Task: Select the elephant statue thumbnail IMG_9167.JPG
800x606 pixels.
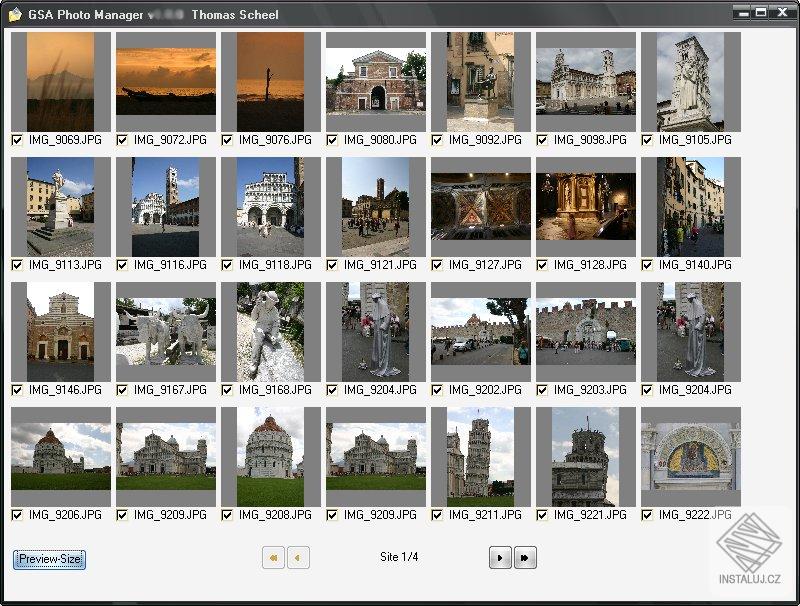Action: coord(165,330)
